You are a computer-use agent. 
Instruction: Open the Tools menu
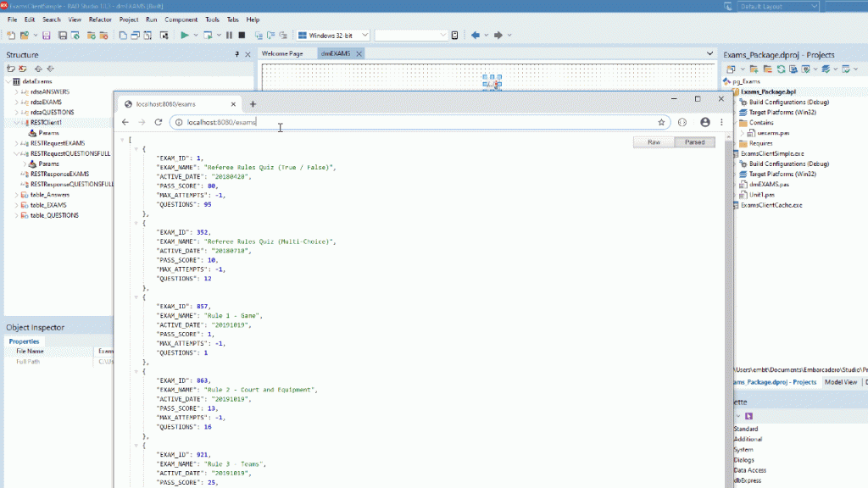coord(212,19)
